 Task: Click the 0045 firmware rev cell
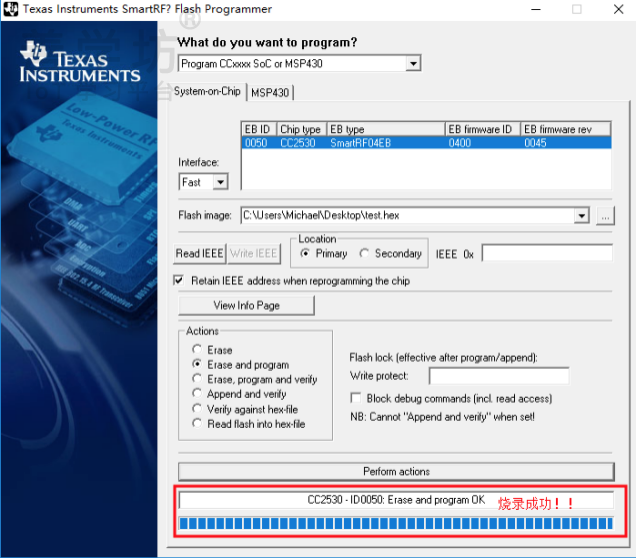click(x=535, y=143)
